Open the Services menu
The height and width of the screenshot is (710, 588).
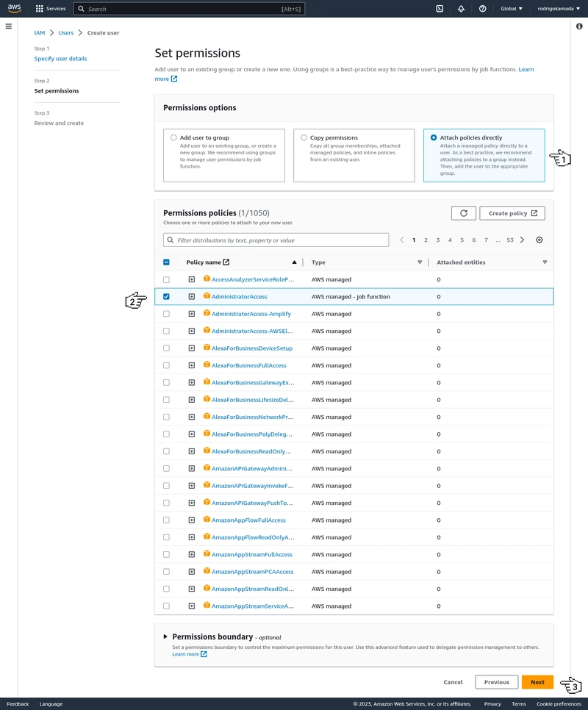click(x=50, y=8)
